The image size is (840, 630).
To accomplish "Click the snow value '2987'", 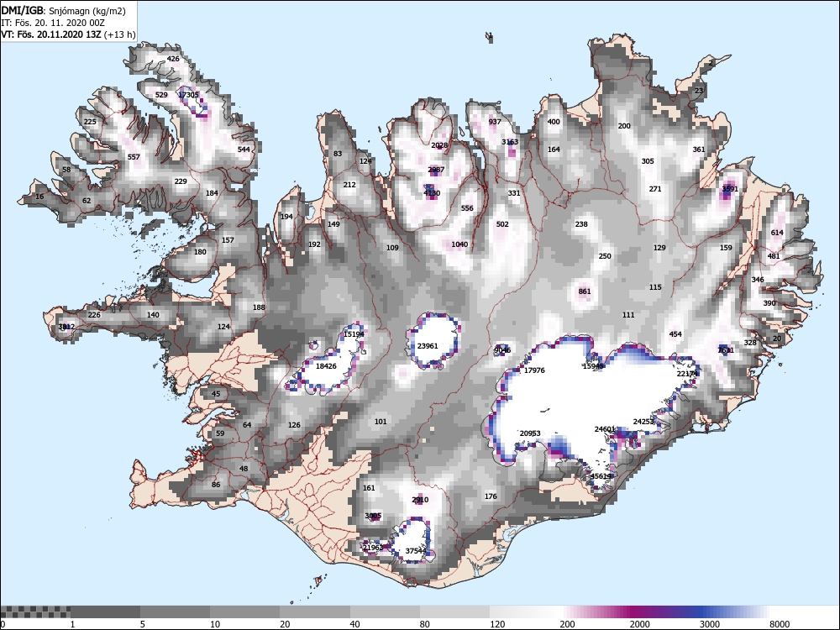I will pyautogui.click(x=436, y=170).
